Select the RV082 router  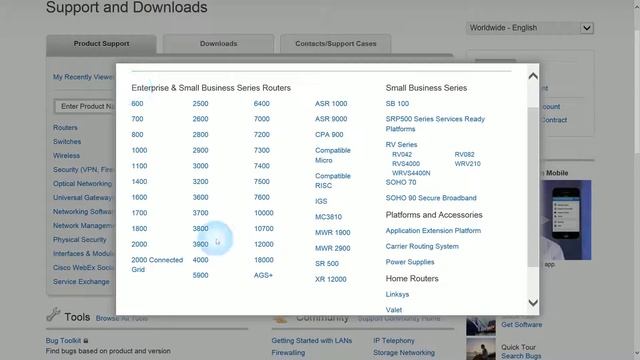(x=464, y=154)
